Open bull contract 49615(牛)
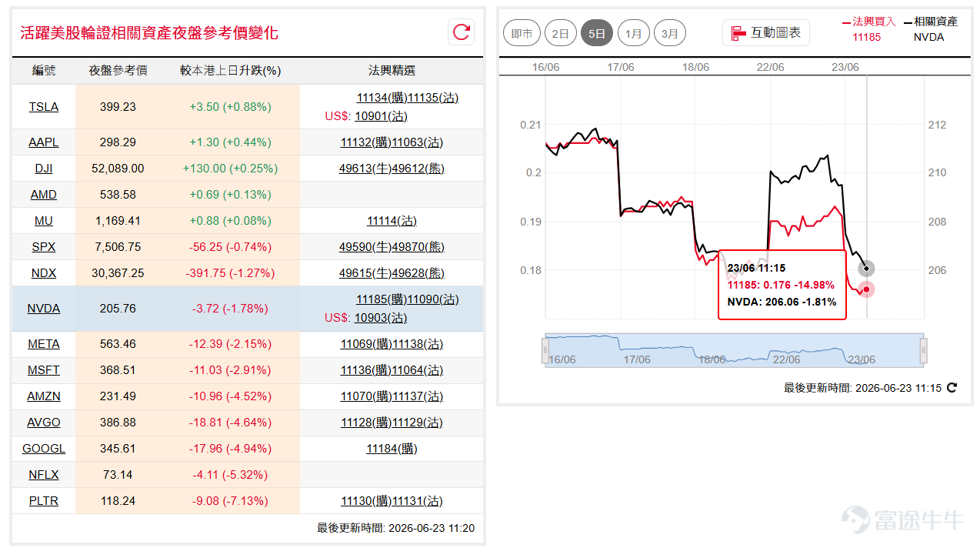Viewport: 980px width, 548px height. tap(365, 273)
